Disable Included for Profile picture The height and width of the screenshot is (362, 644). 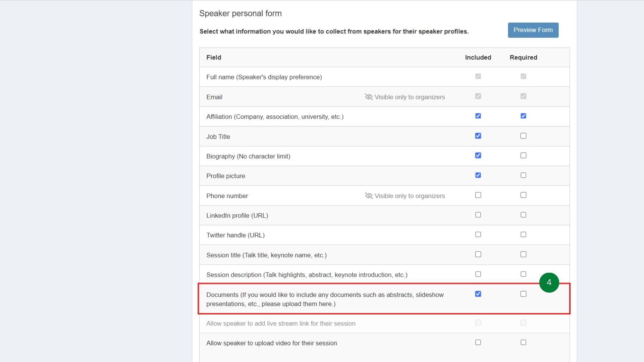coord(478,175)
